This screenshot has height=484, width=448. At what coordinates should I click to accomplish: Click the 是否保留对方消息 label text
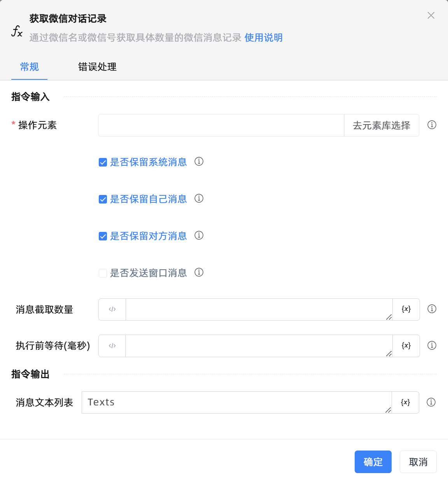[x=149, y=236]
